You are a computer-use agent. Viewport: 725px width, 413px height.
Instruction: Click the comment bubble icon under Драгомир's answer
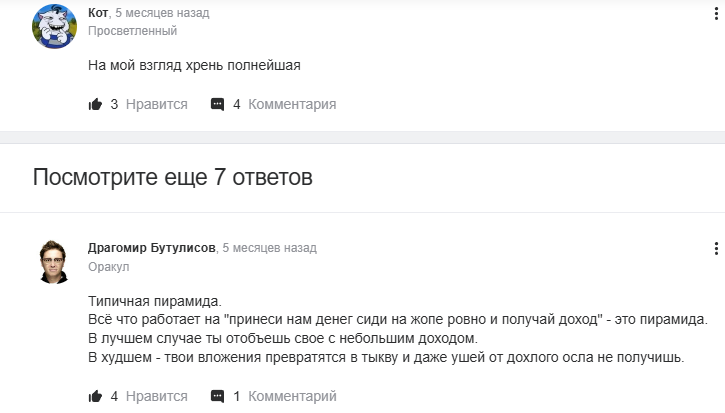tap(217, 396)
